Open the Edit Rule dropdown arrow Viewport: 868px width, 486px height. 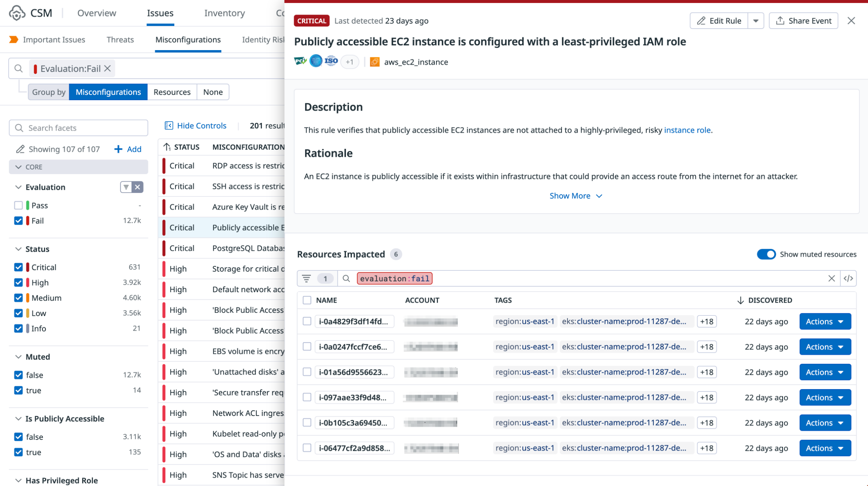pos(756,21)
